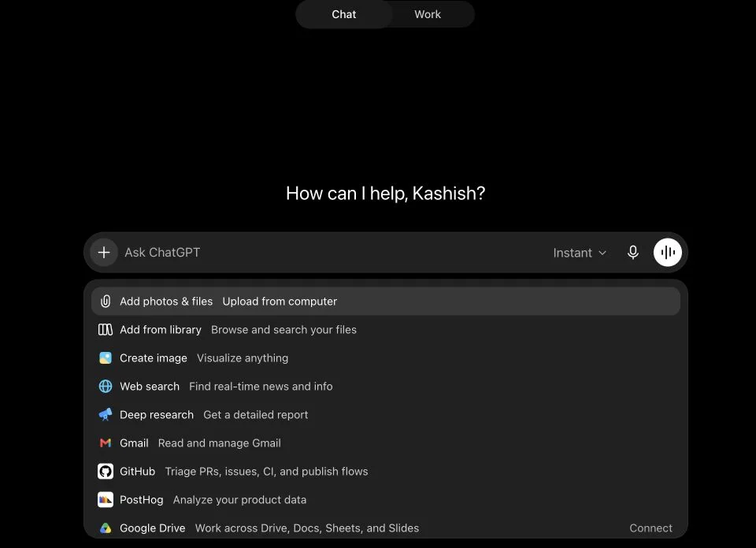Image resolution: width=756 pixels, height=548 pixels.
Task: Click 'Get a detailed report' text
Action: point(255,415)
